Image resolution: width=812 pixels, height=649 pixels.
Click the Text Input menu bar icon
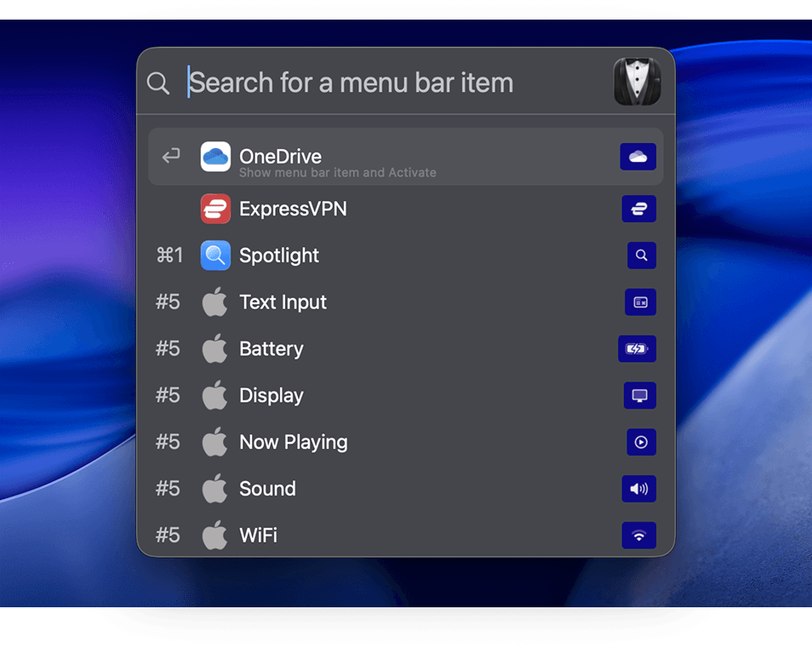641,302
